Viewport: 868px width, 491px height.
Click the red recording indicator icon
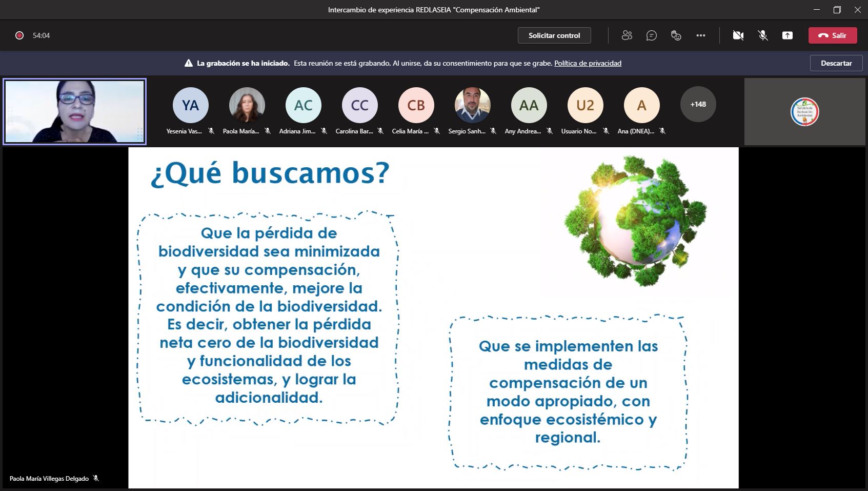(19, 35)
